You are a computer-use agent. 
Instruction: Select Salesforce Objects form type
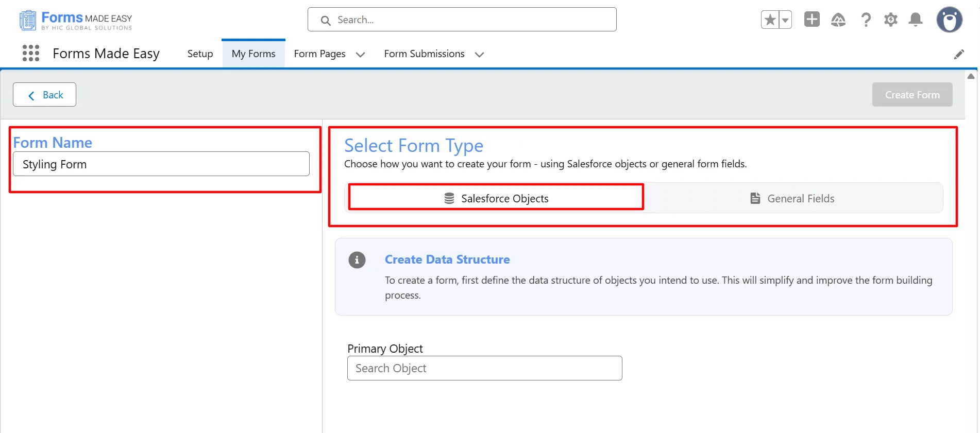(x=496, y=198)
